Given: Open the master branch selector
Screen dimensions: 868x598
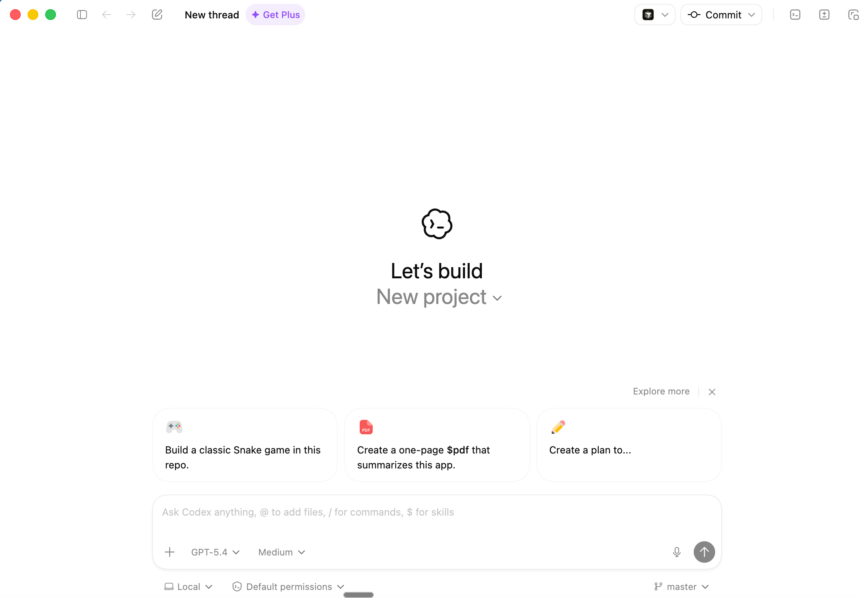Looking at the screenshot, I should point(681,587).
